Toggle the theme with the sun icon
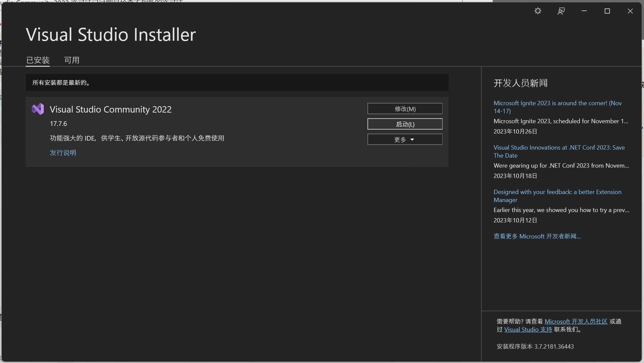The height and width of the screenshot is (363, 644). pyautogui.click(x=538, y=11)
